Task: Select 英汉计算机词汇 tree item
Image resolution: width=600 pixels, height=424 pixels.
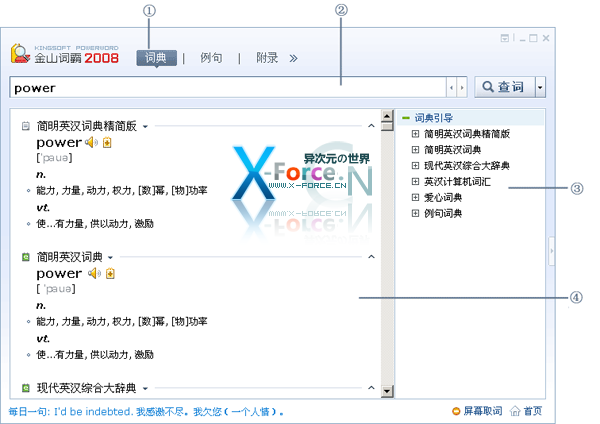Action: click(457, 181)
